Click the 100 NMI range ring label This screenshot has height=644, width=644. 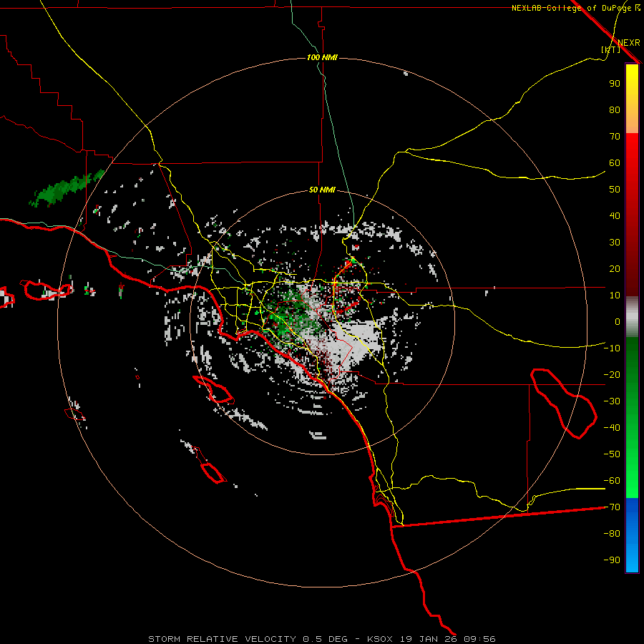[x=322, y=57]
